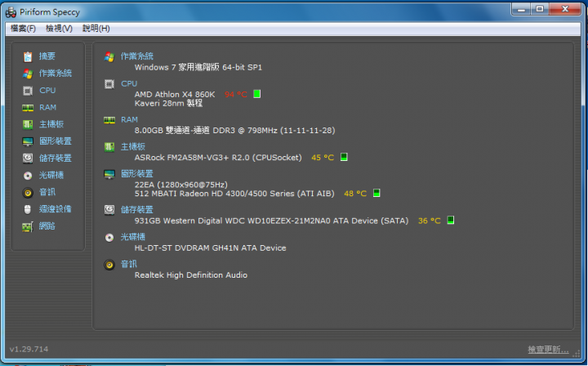Click Realtek High Definition Audio text
This screenshot has width=588, height=366.
pyautogui.click(x=191, y=274)
